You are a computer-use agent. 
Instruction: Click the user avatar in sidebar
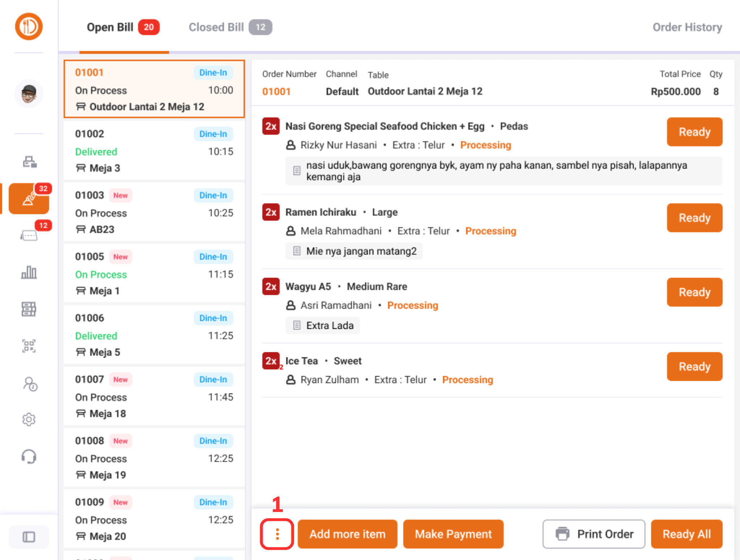tap(29, 94)
